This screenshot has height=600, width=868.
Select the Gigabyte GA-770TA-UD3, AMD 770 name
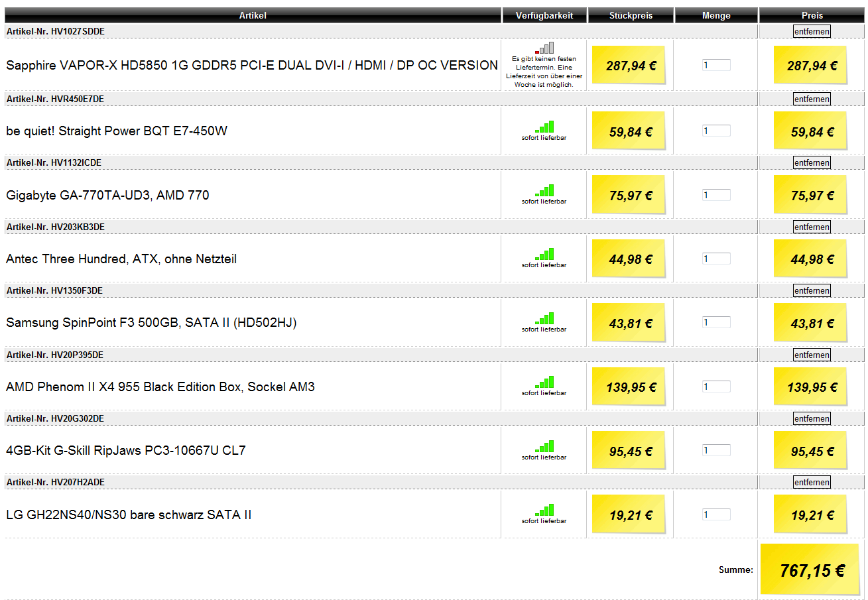[107, 195]
